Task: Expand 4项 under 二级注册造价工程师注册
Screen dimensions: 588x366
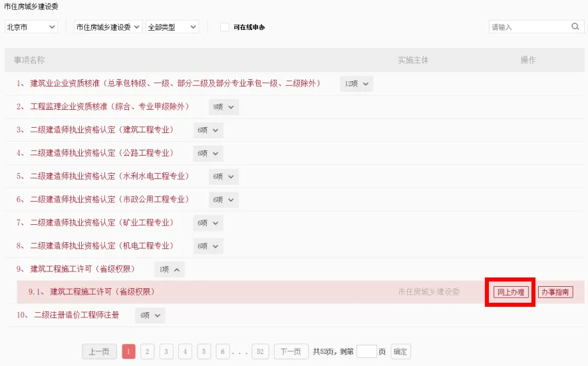Action: [x=150, y=315]
